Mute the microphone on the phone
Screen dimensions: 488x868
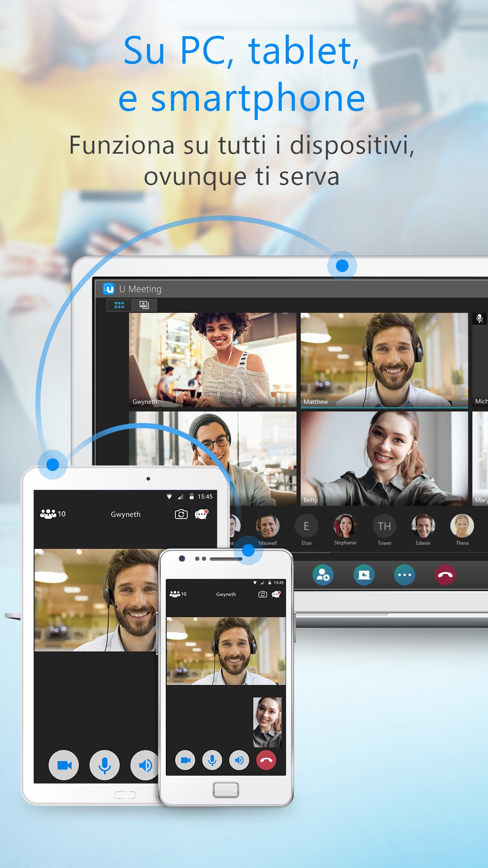212,760
